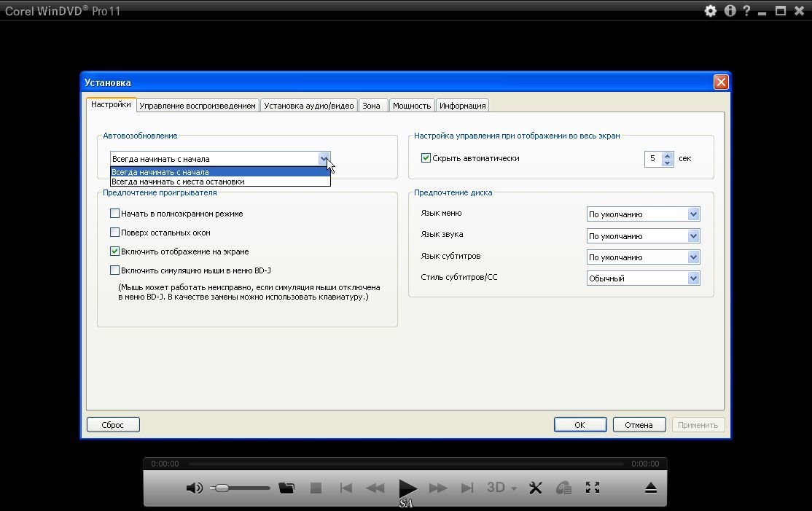
Task: Switch to the "Установка аудио/видео" tab
Action: coord(309,106)
